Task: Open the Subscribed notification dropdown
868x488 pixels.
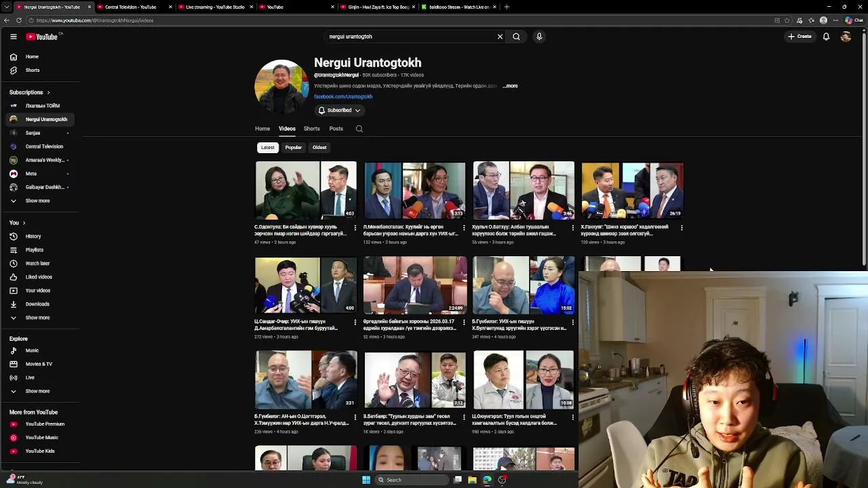Action: click(x=339, y=110)
